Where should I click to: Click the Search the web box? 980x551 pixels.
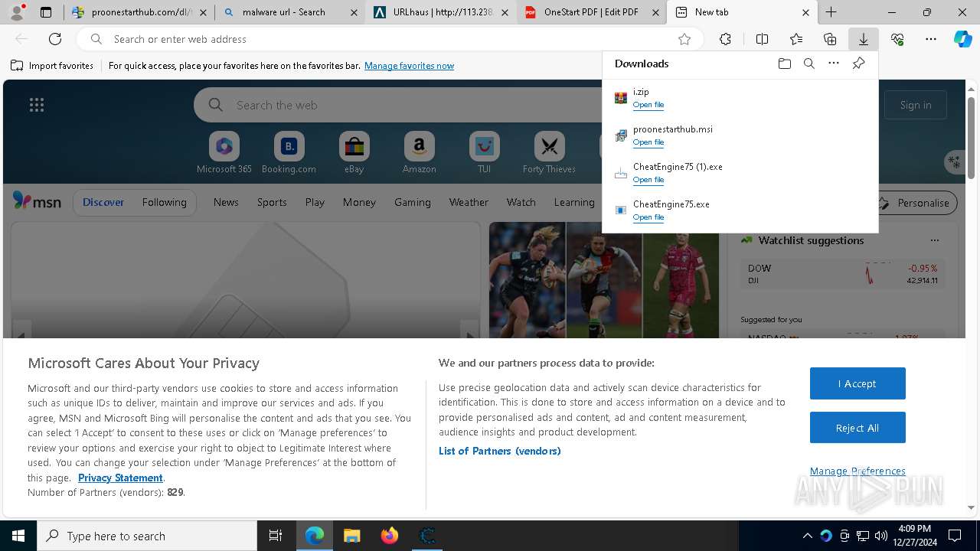[x=398, y=105]
